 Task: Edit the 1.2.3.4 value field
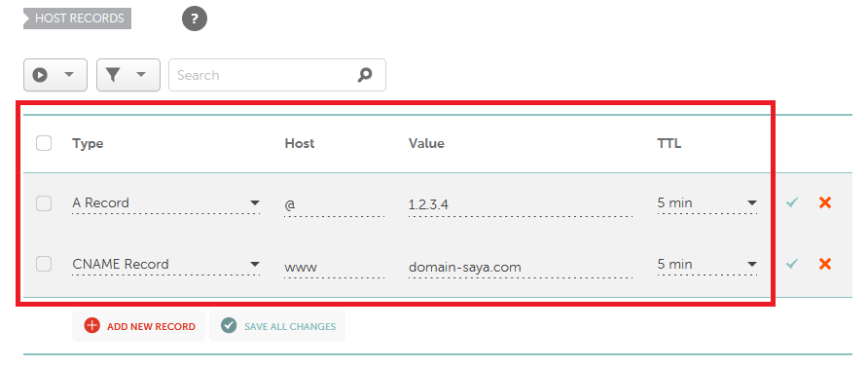521,204
